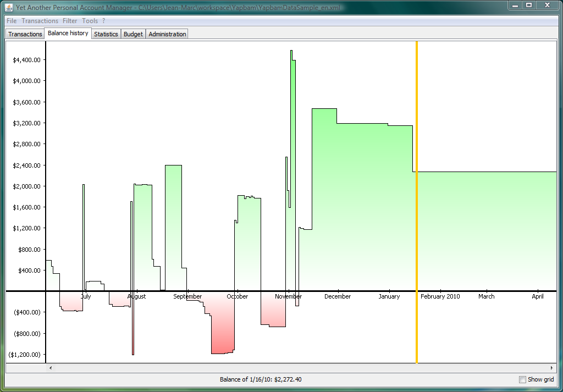This screenshot has height=392, width=563.
Task: Switch to the Administration tab
Action: pos(167,34)
